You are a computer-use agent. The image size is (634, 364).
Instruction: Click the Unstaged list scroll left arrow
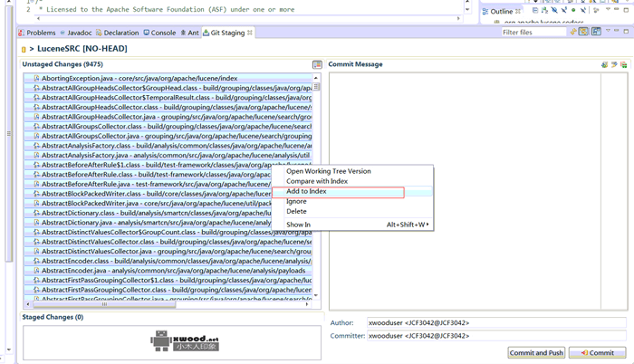28,304
